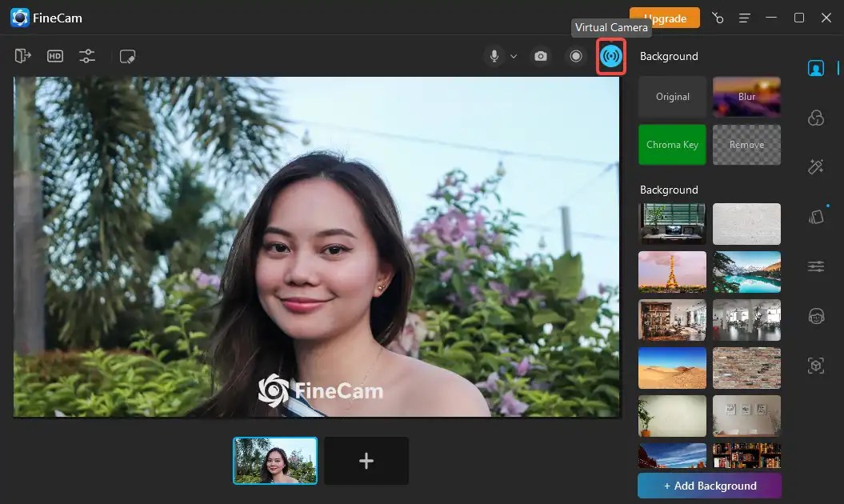Open the magic retouch panel in sidebar
Image resolution: width=844 pixels, height=504 pixels.
[x=815, y=166]
